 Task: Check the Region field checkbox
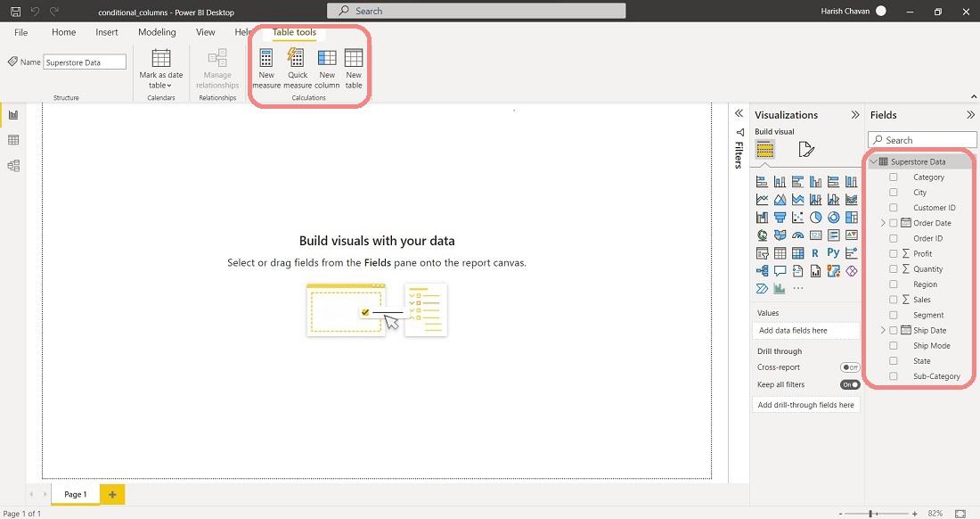tap(893, 284)
